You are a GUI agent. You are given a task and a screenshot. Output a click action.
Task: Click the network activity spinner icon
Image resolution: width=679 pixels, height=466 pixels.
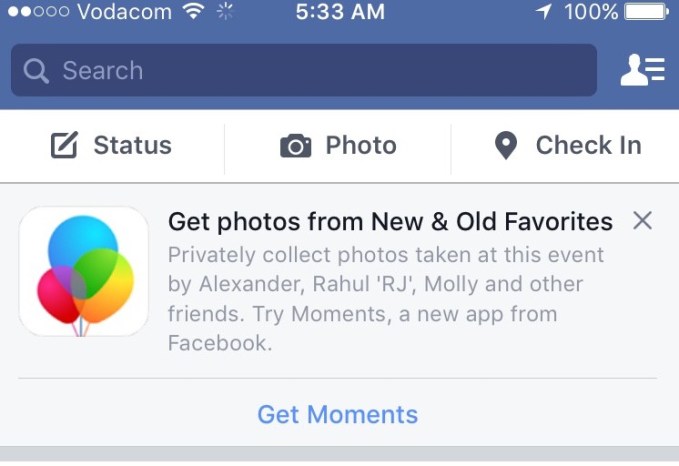click(225, 13)
